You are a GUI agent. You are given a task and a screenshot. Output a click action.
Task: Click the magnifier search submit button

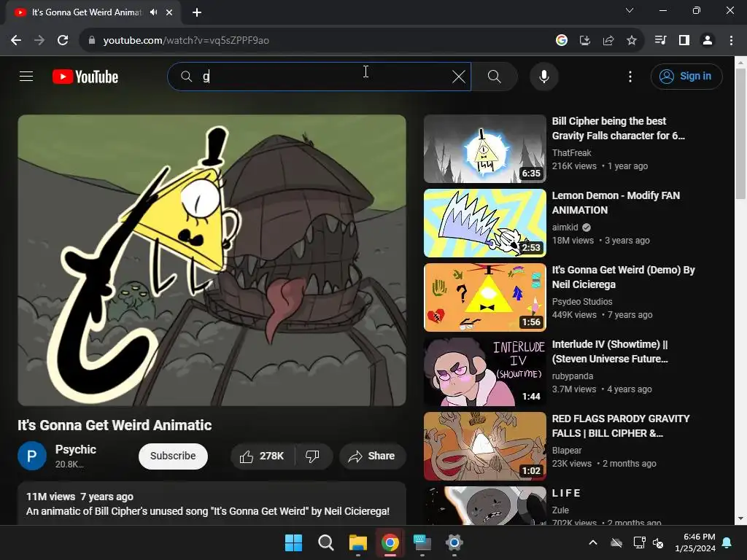pos(495,76)
